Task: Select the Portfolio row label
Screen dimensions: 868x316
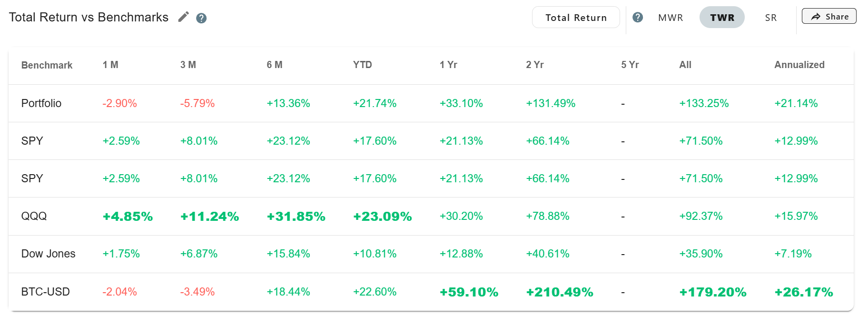Action: click(x=41, y=103)
